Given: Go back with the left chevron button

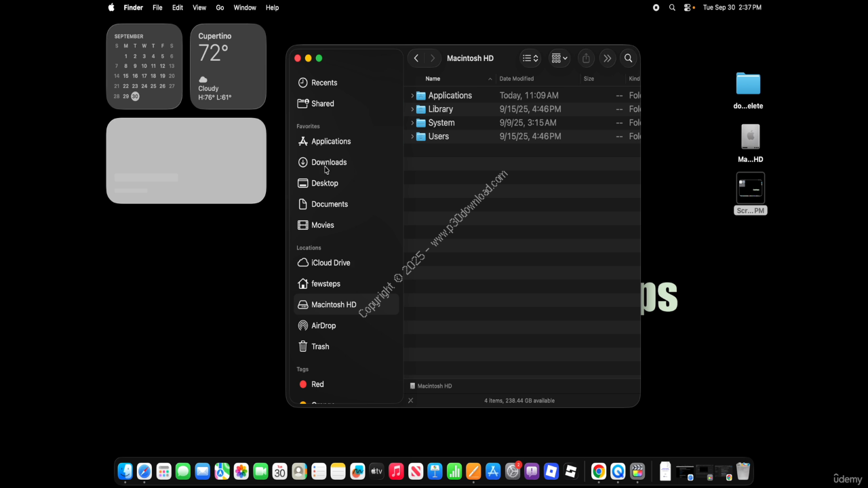Looking at the screenshot, I should click(416, 58).
